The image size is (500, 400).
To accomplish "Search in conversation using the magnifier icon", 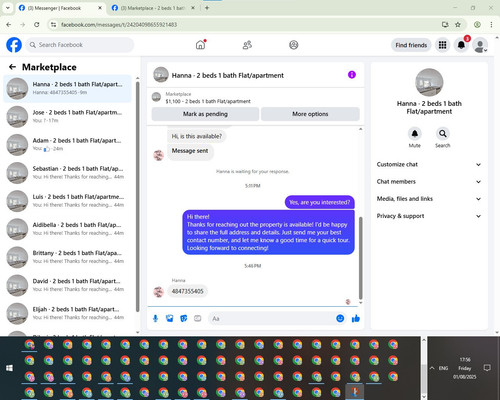I will pyautogui.click(x=443, y=134).
